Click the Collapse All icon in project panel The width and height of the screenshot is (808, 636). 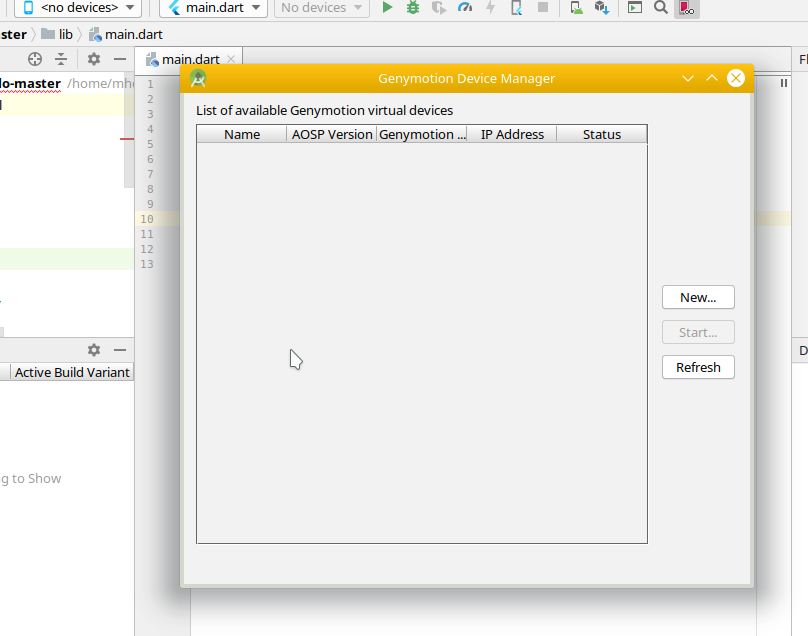(x=61, y=59)
